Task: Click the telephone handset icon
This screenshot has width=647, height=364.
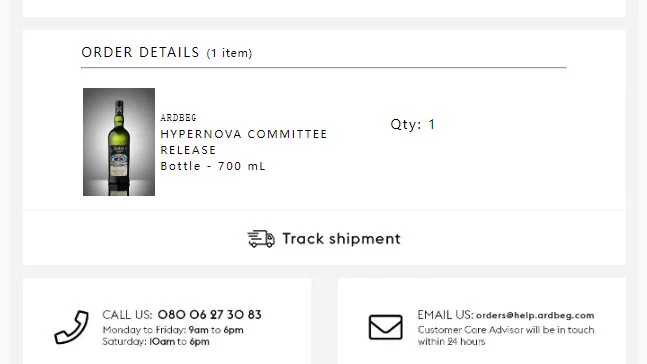Action: coord(71,327)
